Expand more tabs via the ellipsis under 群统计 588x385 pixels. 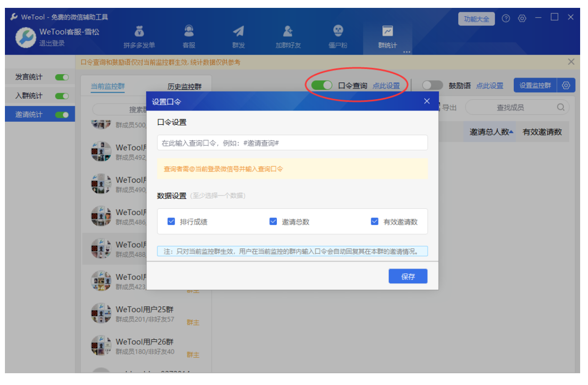tap(407, 52)
